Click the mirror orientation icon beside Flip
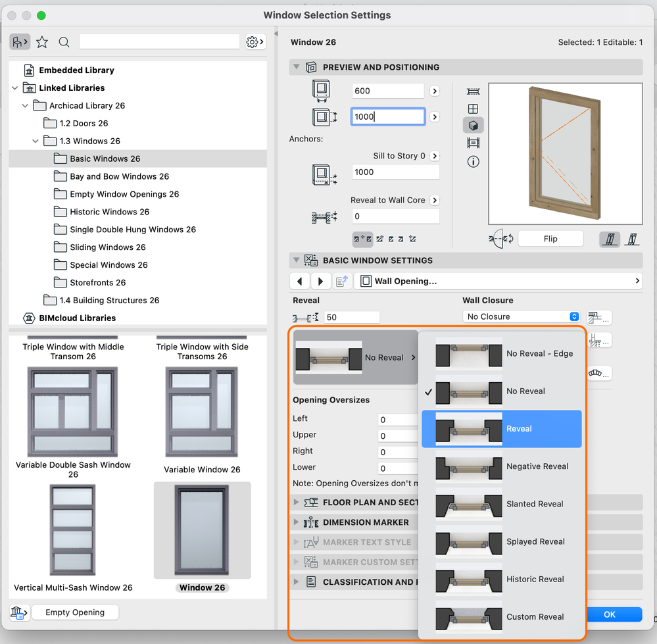The height and width of the screenshot is (644, 657). tap(500, 238)
